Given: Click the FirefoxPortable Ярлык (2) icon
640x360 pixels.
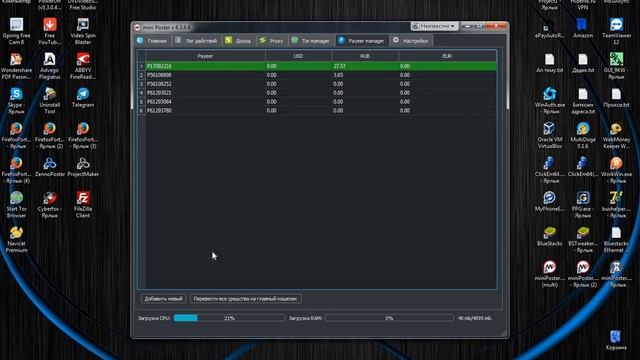Looking at the screenshot, I should point(50,136).
